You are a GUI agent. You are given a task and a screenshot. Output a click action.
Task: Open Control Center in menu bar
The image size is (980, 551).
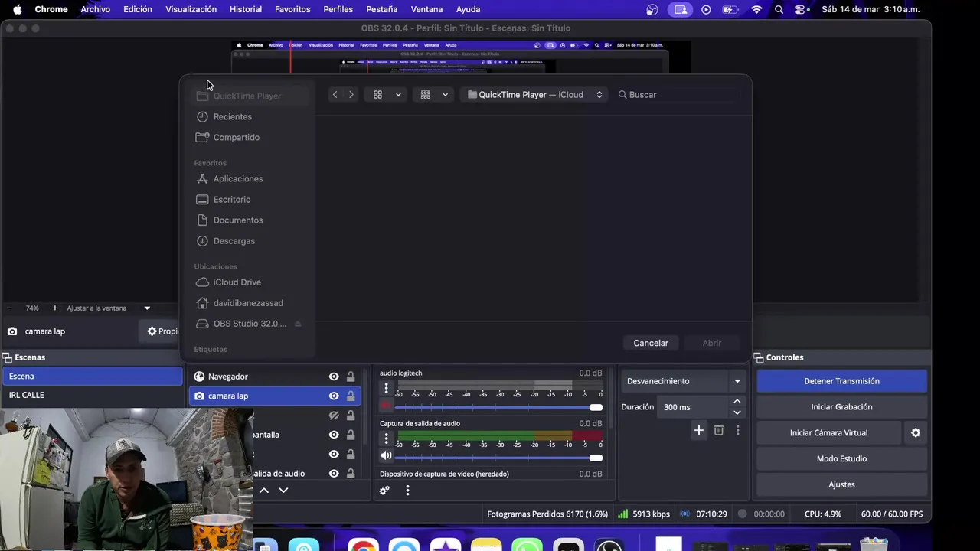(x=801, y=9)
